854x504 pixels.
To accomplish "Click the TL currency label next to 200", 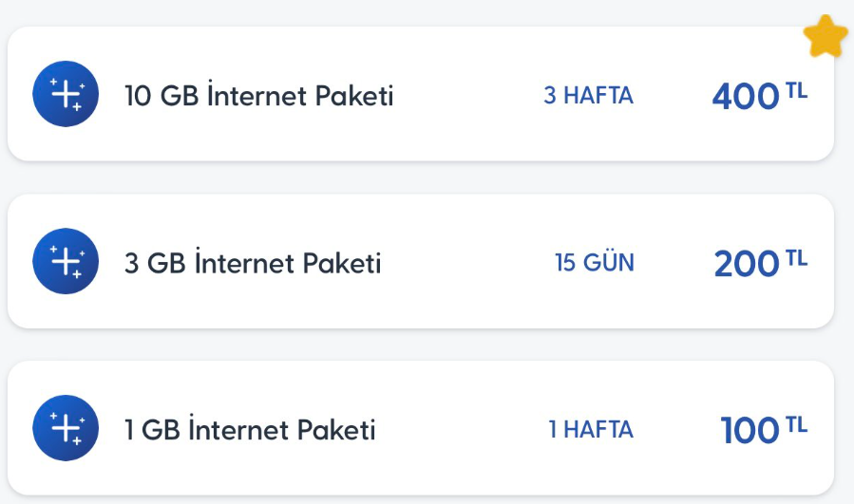I will click(797, 258).
